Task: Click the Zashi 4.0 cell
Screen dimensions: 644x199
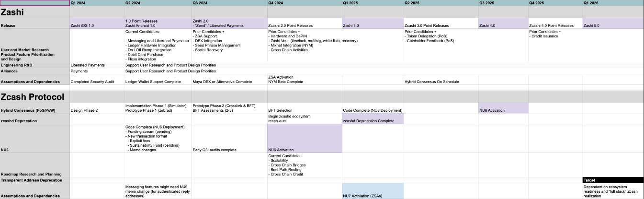Action: 503,23
